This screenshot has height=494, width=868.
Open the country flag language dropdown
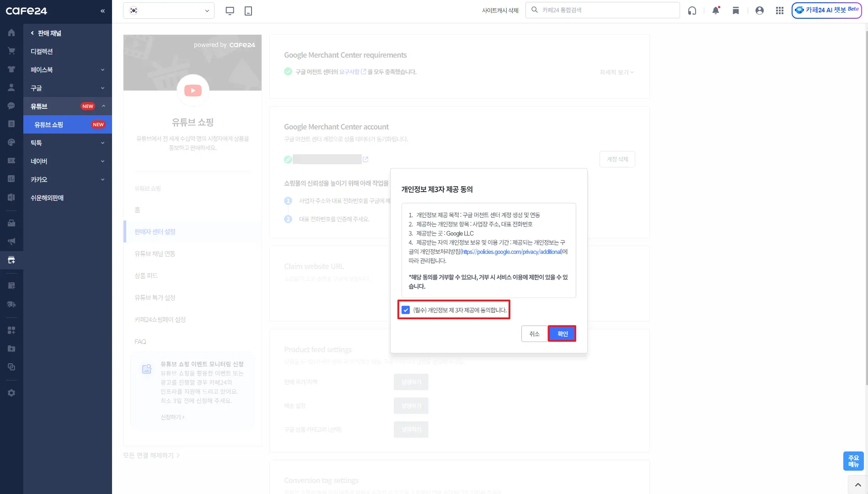169,11
